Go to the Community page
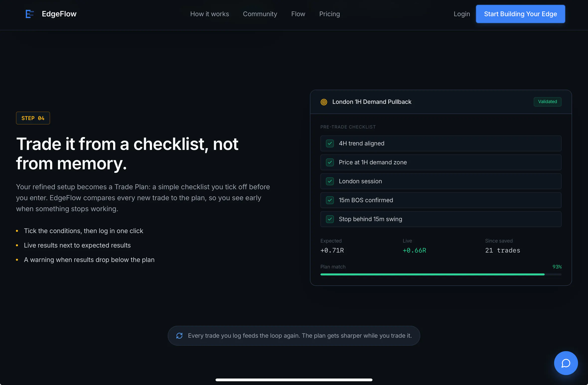This screenshot has height=385, width=588. coord(260,14)
